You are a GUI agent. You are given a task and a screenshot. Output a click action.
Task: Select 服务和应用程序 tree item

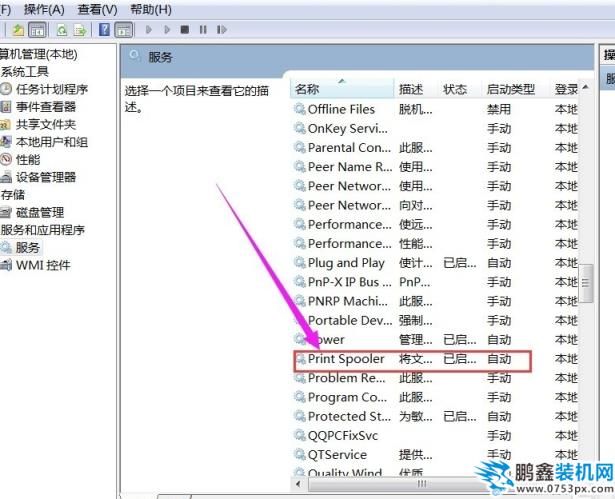click(x=42, y=230)
